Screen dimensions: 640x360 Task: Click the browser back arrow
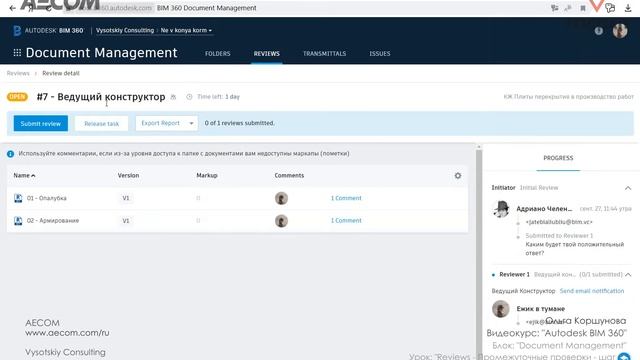coord(12,8)
